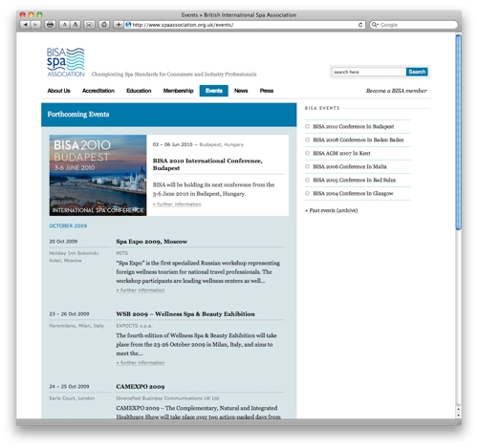Viewport: 478px width, 448px height.
Task: Click the site globe icon in address bar
Action: click(128, 25)
